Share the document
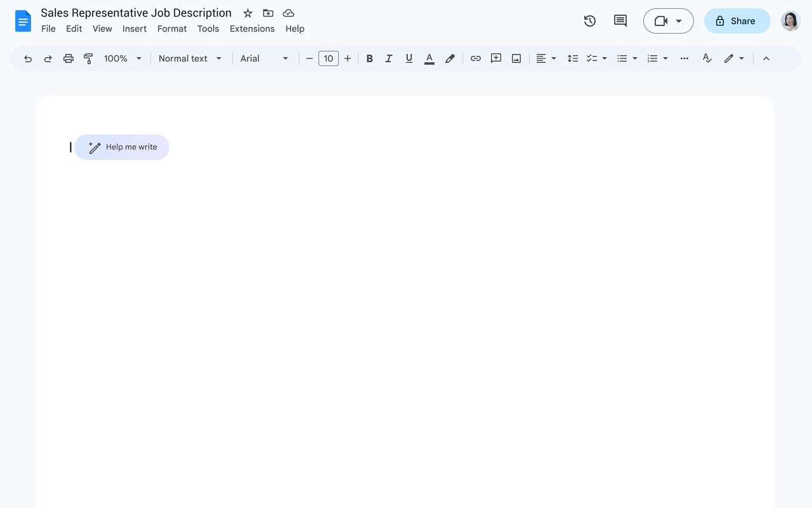This screenshot has height=508, width=812. [x=737, y=20]
